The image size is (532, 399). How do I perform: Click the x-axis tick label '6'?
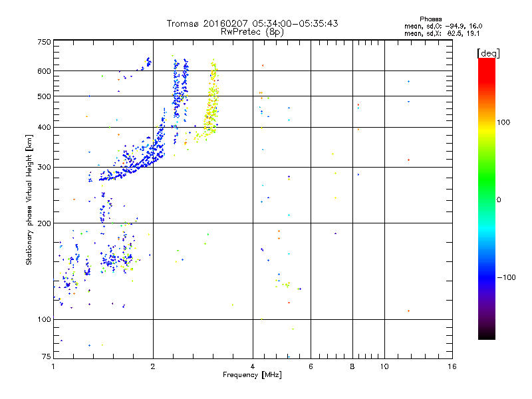click(311, 366)
